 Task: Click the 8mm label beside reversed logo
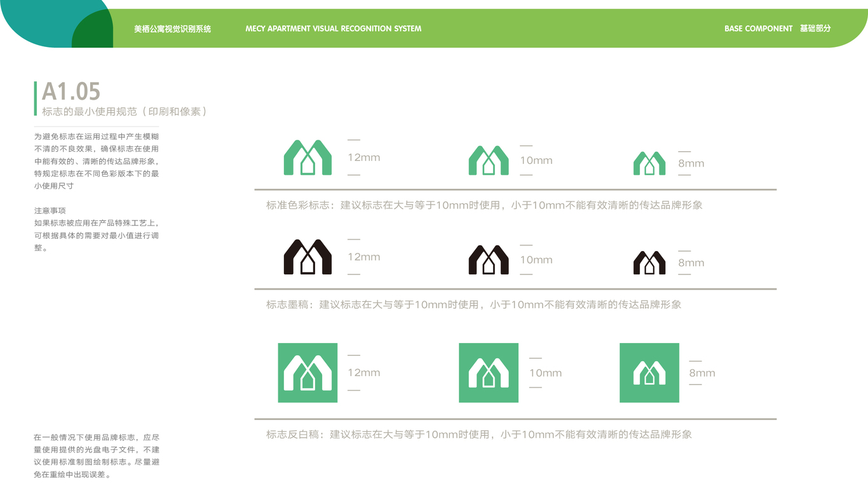(702, 373)
